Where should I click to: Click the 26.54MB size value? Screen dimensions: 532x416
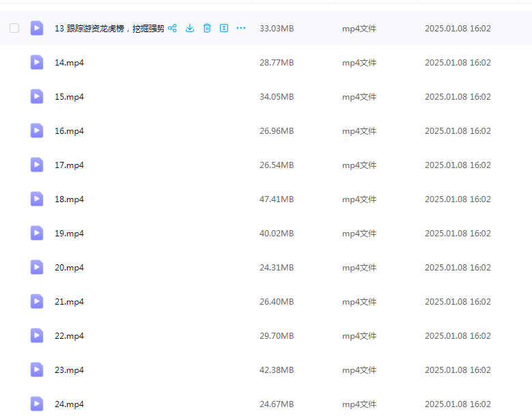click(x=277, y=165)
